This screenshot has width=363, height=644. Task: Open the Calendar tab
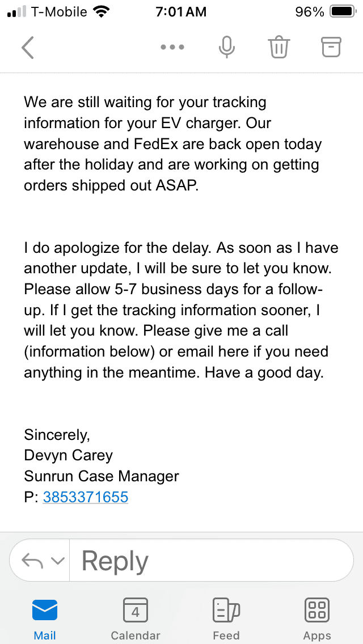[x=136, y=618]
